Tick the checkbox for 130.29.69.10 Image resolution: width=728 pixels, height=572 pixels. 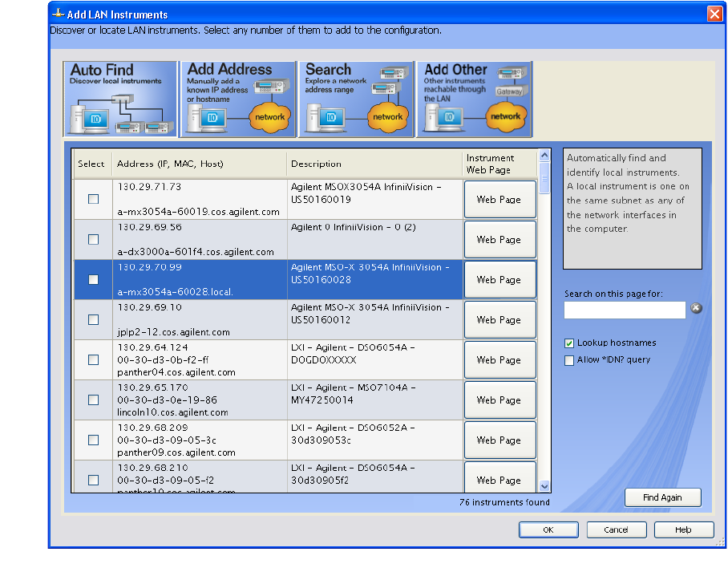[x=93, y=319]
